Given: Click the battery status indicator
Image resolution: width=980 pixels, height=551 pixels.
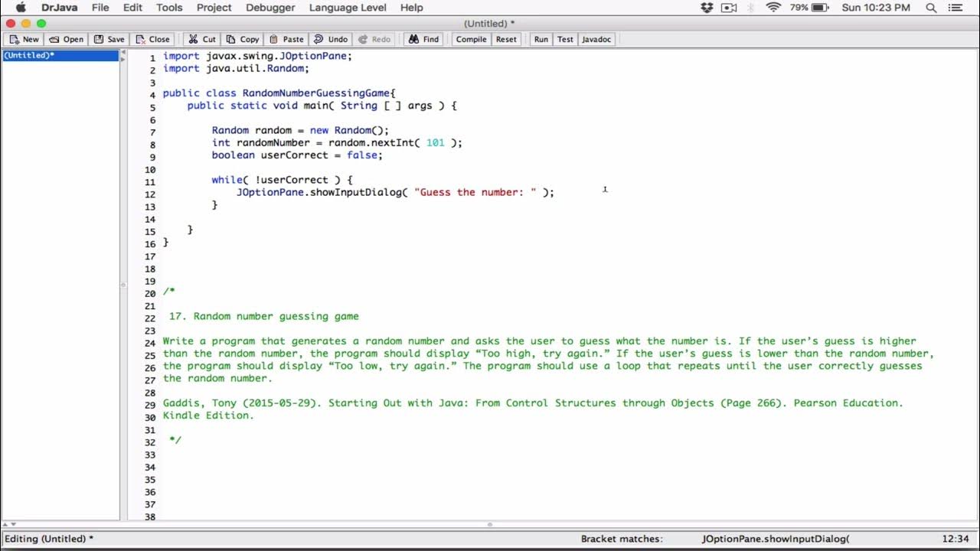Looking at the screenshot, I should point(810,8).
